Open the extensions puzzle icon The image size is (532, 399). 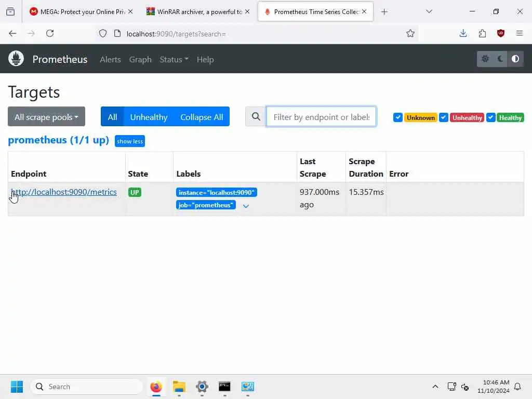482,33
